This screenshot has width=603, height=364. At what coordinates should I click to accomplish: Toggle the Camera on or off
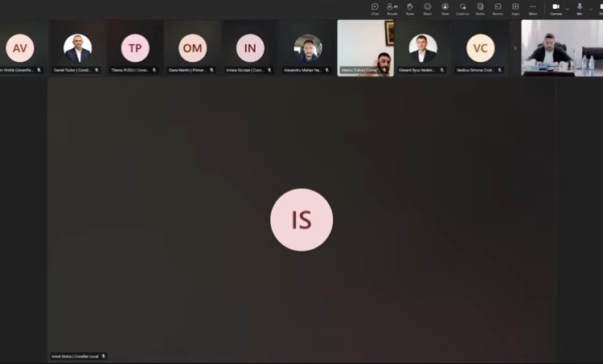(x=556, y=8)
